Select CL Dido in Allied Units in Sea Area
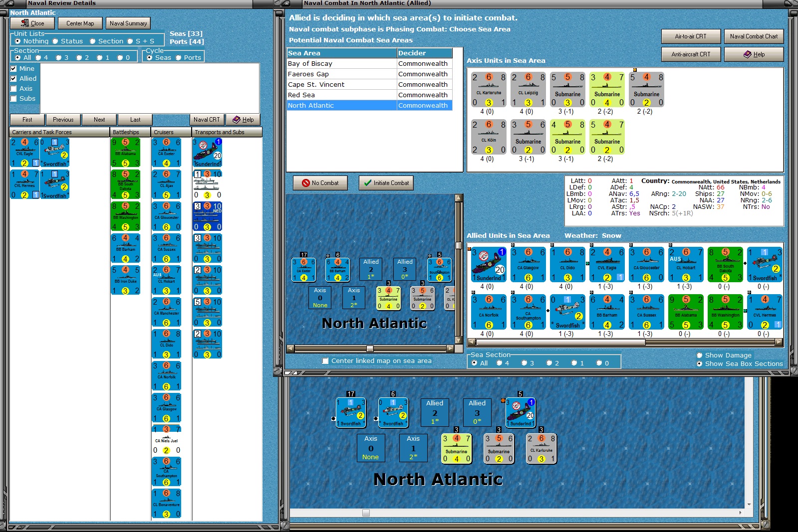 coord(568,265)
